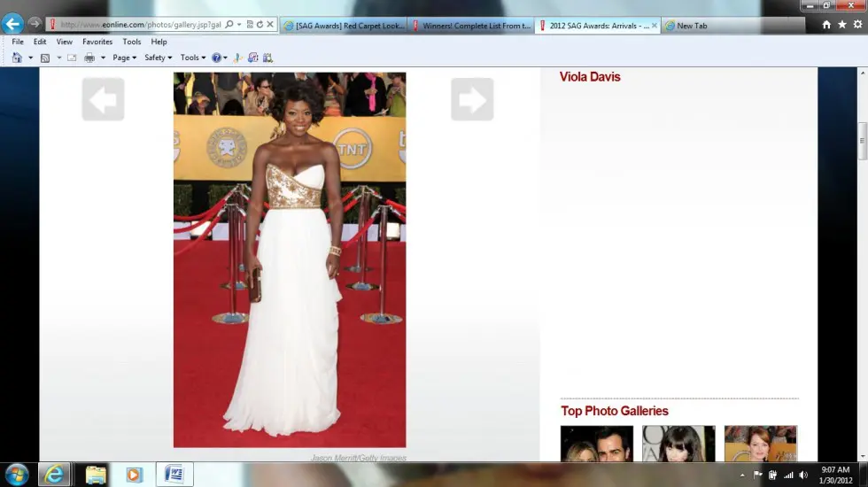This screenshot has width=868, height=487.
Task: Open the View menu
Action: 64,42
